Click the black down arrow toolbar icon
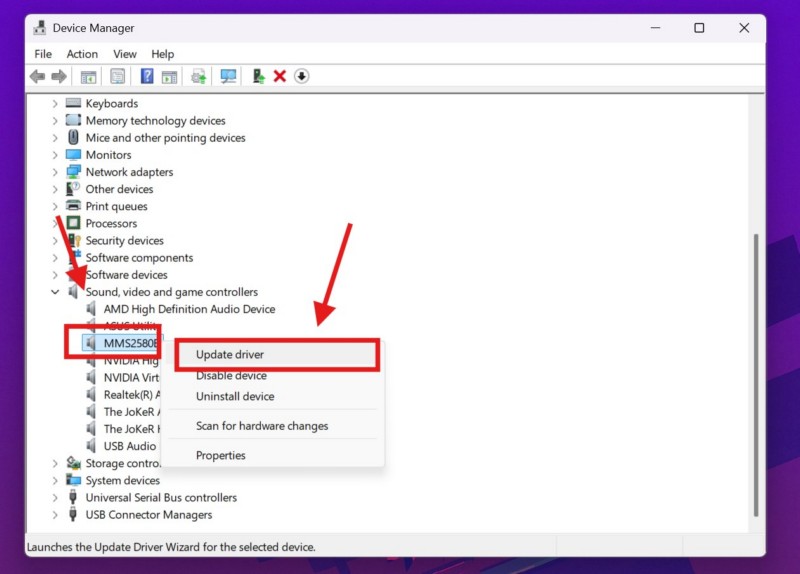Viewport: 800px width, 574px height. [x=301, y=77]
